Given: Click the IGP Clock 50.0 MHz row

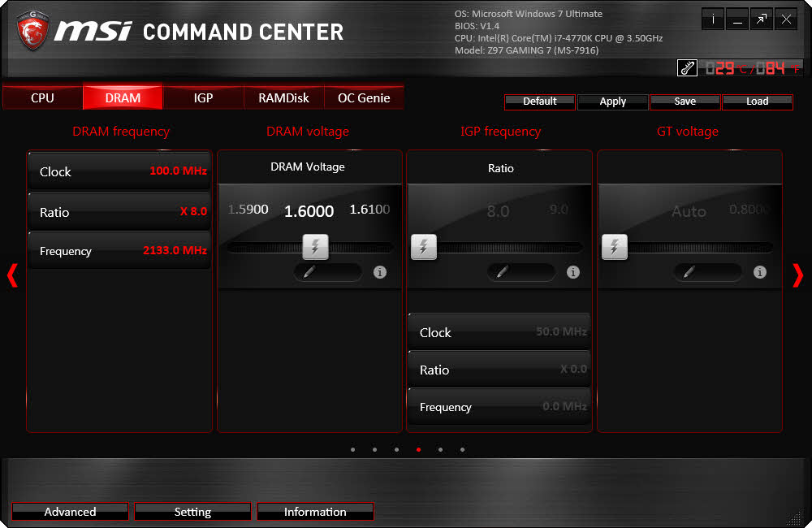Looking at the screenshot, I should pyautogui.click(x=499, y=331).
